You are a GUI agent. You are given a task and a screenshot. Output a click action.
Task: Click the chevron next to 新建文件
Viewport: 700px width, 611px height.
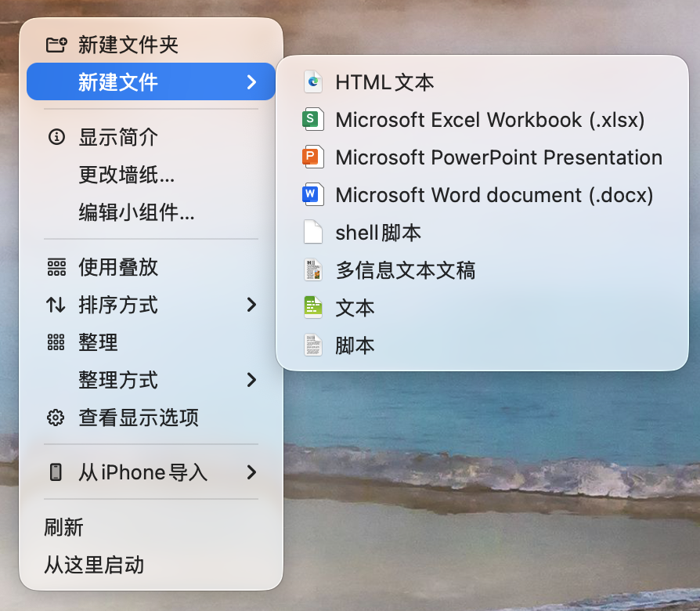[251, 81]
